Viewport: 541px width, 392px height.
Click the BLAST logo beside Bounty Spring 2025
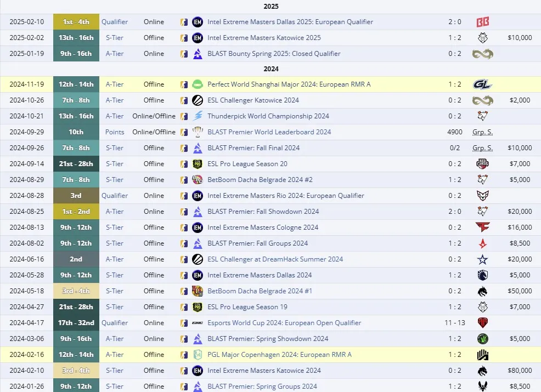tap(198, 53)
